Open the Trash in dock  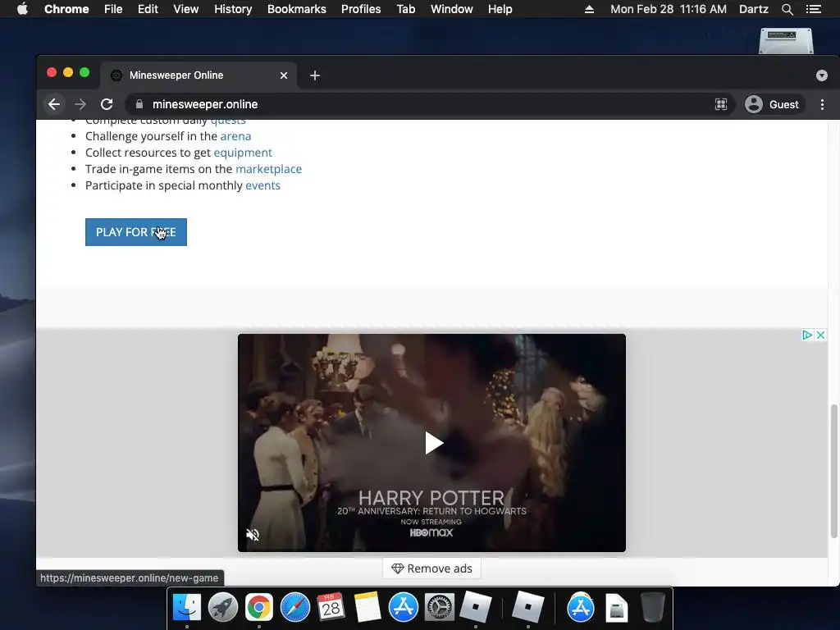point(652,608)
